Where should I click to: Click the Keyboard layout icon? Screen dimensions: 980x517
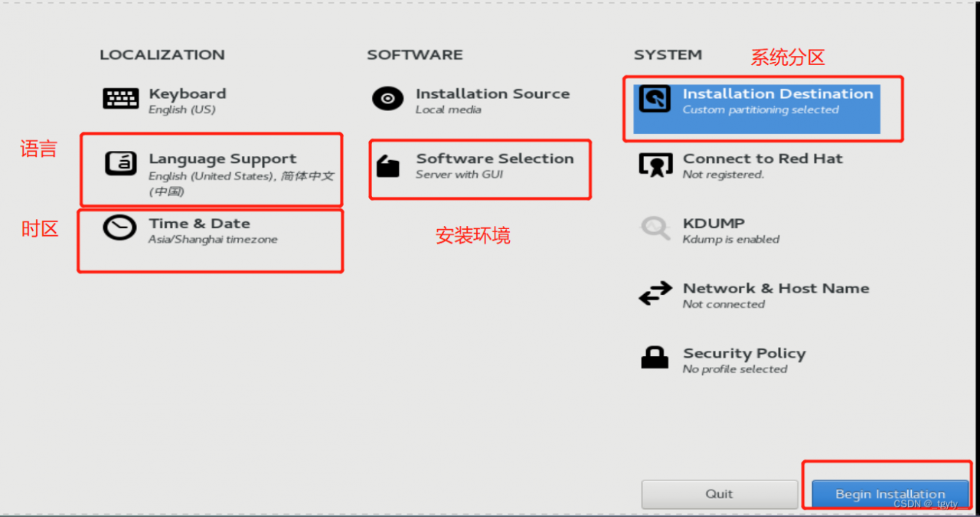(x=121, y=99)
